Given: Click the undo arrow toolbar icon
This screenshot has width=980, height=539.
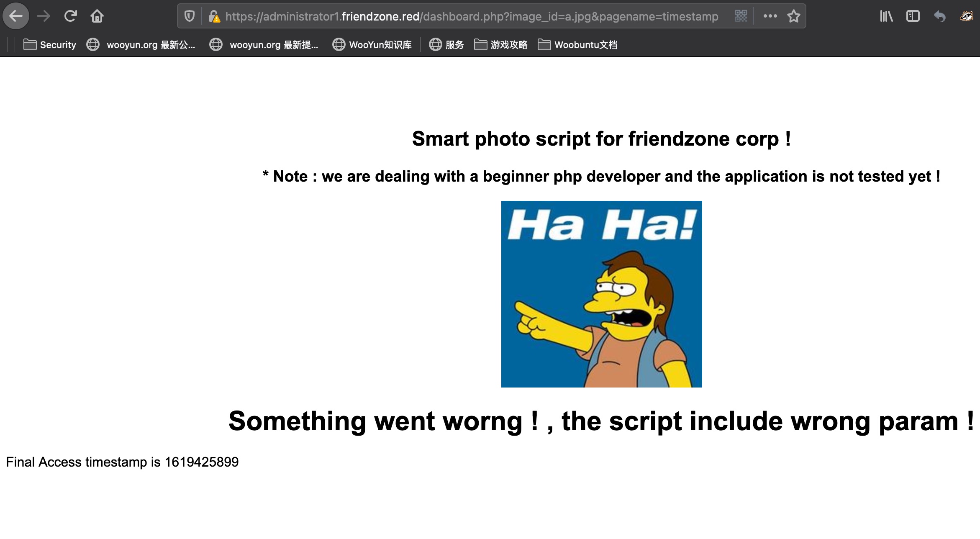Looking at the screenshot, I should 939,16.
